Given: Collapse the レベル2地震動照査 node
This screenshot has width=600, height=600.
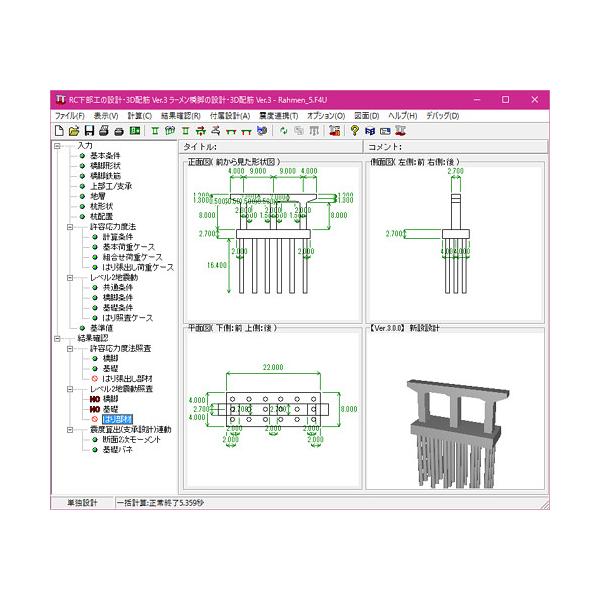Looking at the screenshot, I should click(69, 388).
